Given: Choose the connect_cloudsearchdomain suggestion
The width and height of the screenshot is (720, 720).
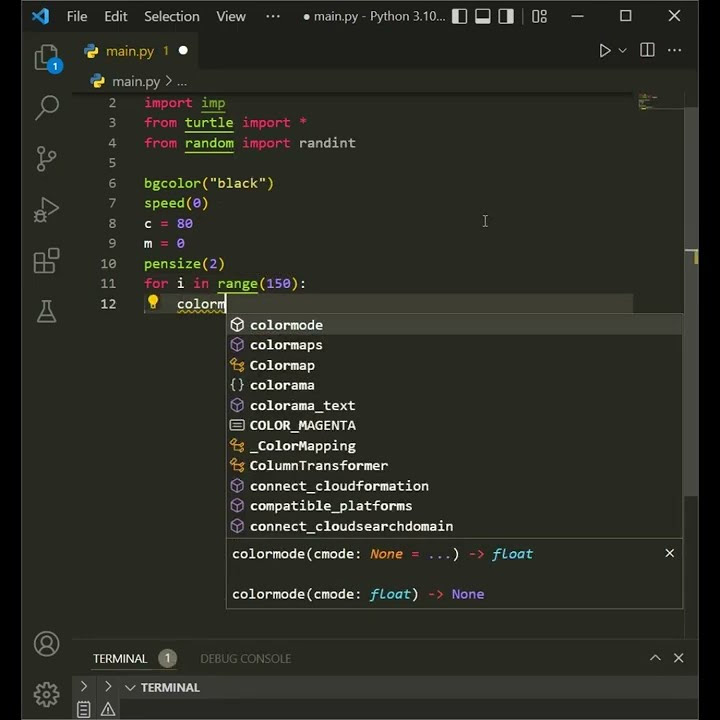Looking at the screenshot, I should pyautogui.click(x=455, y=526).
